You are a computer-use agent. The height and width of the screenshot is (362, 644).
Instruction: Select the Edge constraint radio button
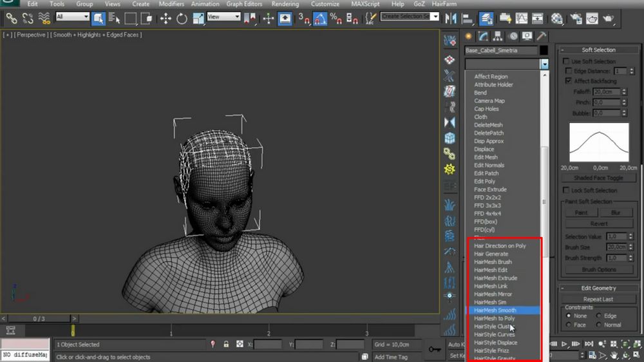click(600, 316)
